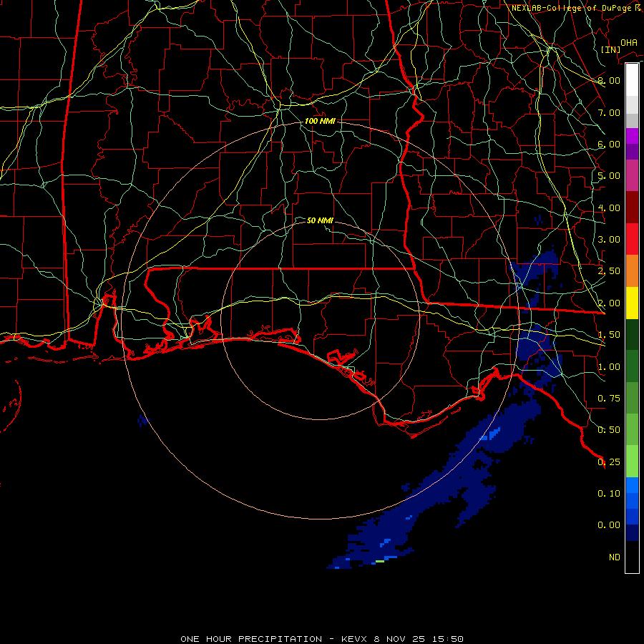644x644 pixels.
Task: Click the 50 NMI range ring label
Action: point(320,220)
